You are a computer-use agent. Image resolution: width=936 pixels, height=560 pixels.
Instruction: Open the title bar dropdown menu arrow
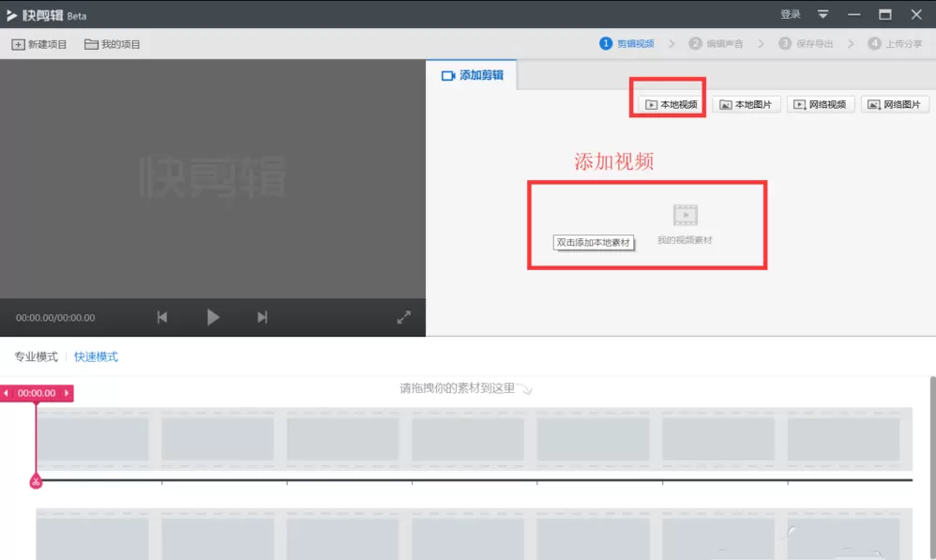pos(823,14)
